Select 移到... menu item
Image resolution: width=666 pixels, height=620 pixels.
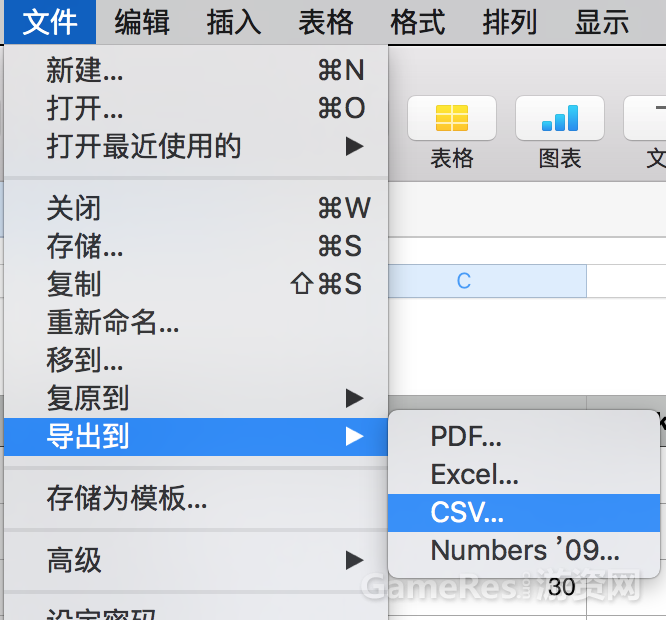point(196,360)
